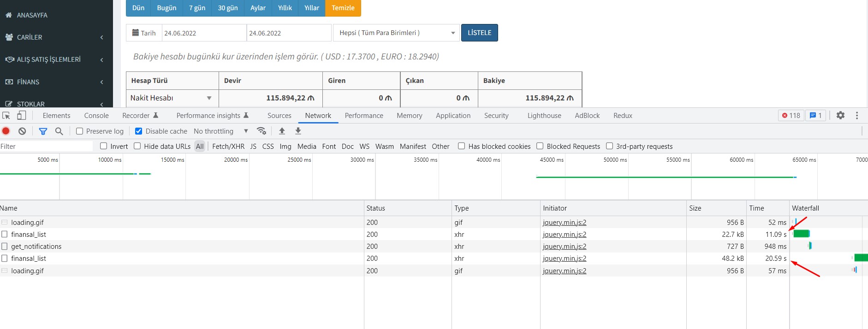Click the network Filter text field

pyautogui.click(x=46, y=146)
